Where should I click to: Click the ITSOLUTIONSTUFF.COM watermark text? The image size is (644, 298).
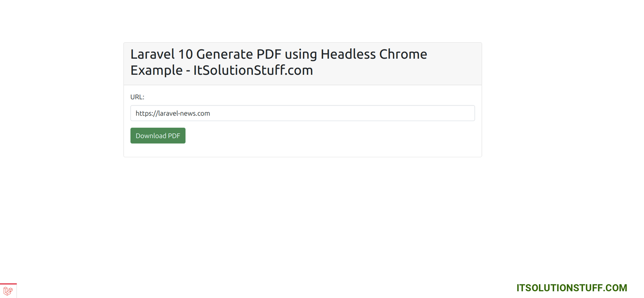[x=572, y=288]
